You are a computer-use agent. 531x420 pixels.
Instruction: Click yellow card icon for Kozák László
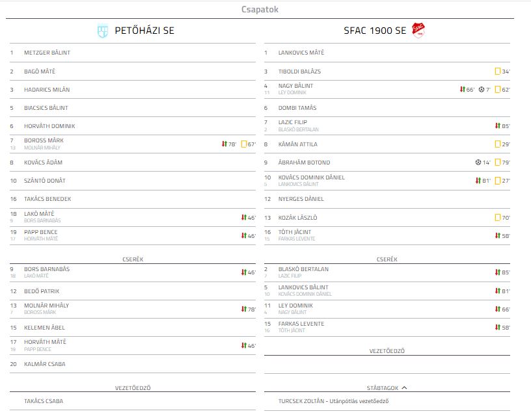tap(497, 217)
